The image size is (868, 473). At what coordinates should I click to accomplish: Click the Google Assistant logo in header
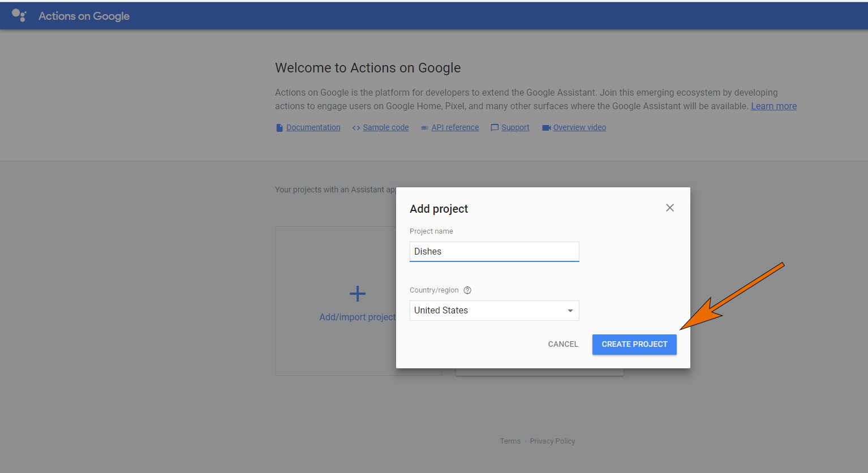pyautogui.click(x=19, y=15)
